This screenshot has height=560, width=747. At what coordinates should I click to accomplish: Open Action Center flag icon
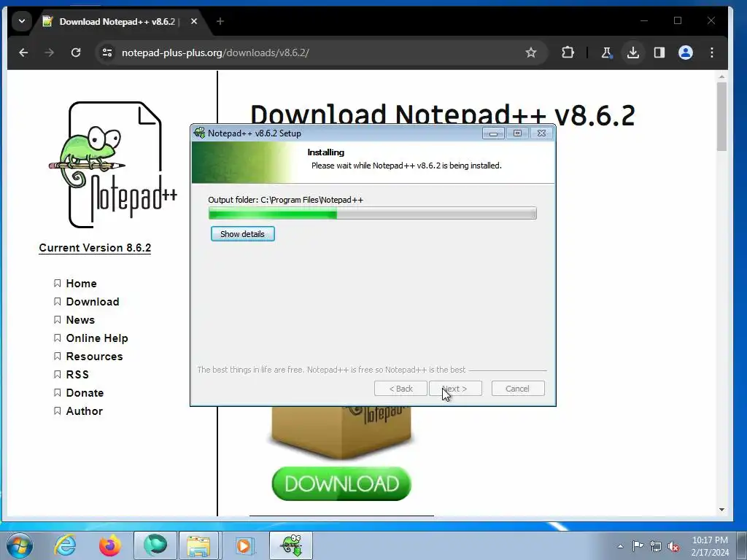pyautogui.click(x=638, y=545)
